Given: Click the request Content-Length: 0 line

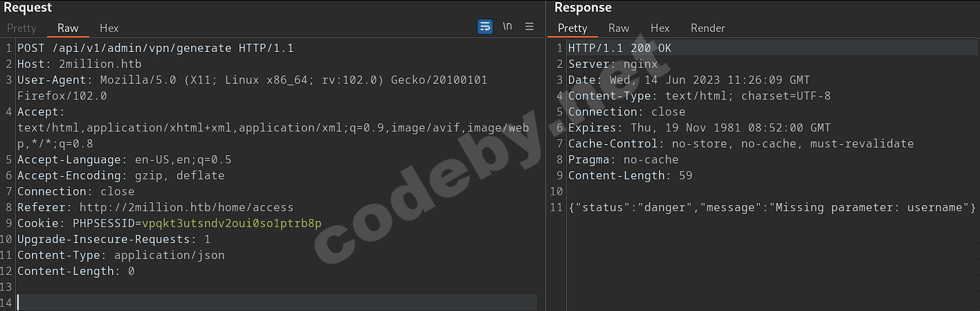Looking at the screenshot, I should (76, 271).
